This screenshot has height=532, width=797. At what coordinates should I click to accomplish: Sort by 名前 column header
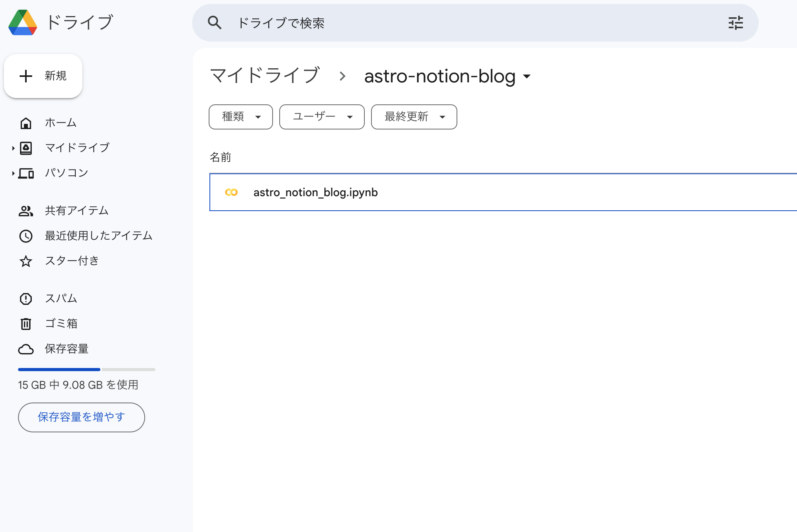[x=220, y=157]
